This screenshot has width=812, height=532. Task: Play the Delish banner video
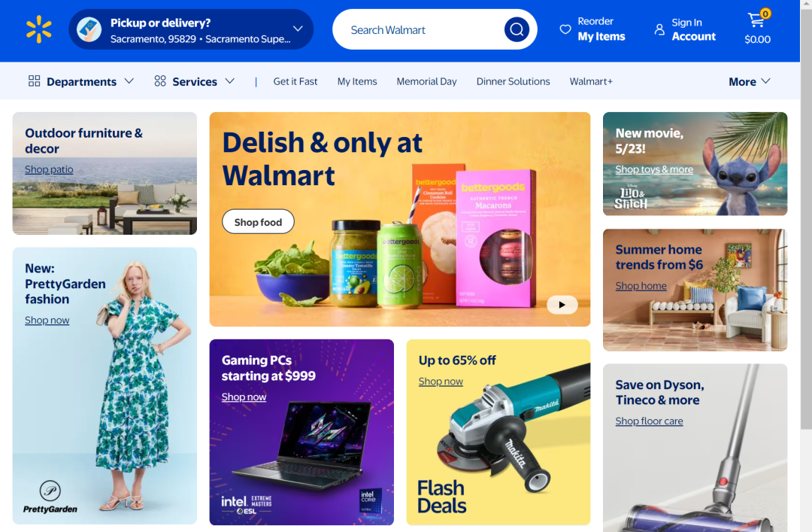point(562,305)
